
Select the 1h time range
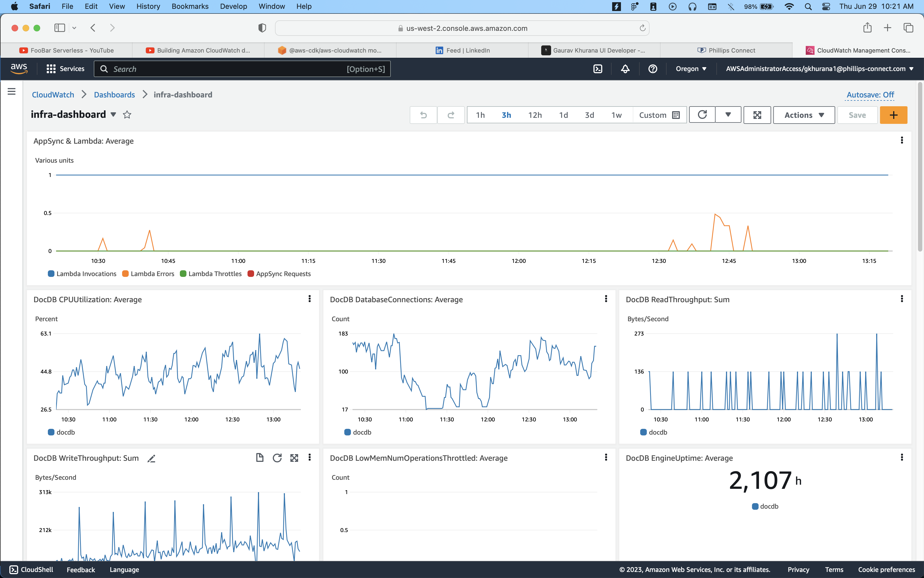pos(480,115)
